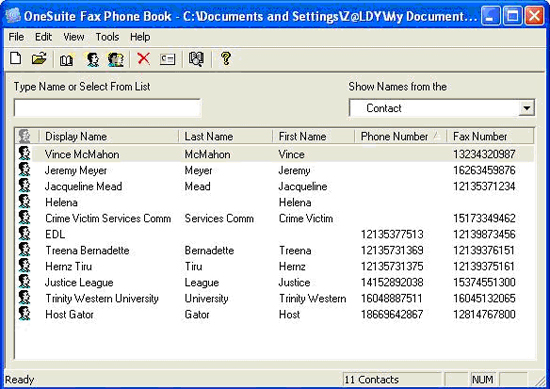Viewport: 550px width, 389px height.
Task: Open the File menu
Action: coord(16,37)
